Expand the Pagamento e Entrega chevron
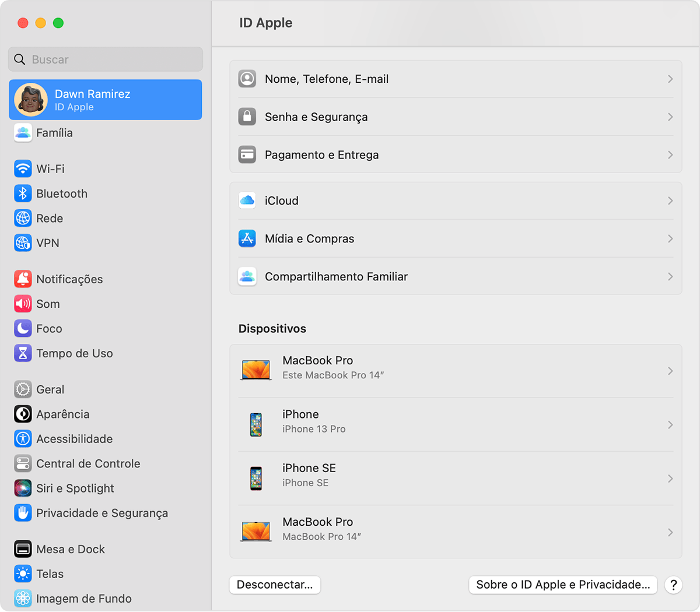The image size is (700, 612). (670, 155)
